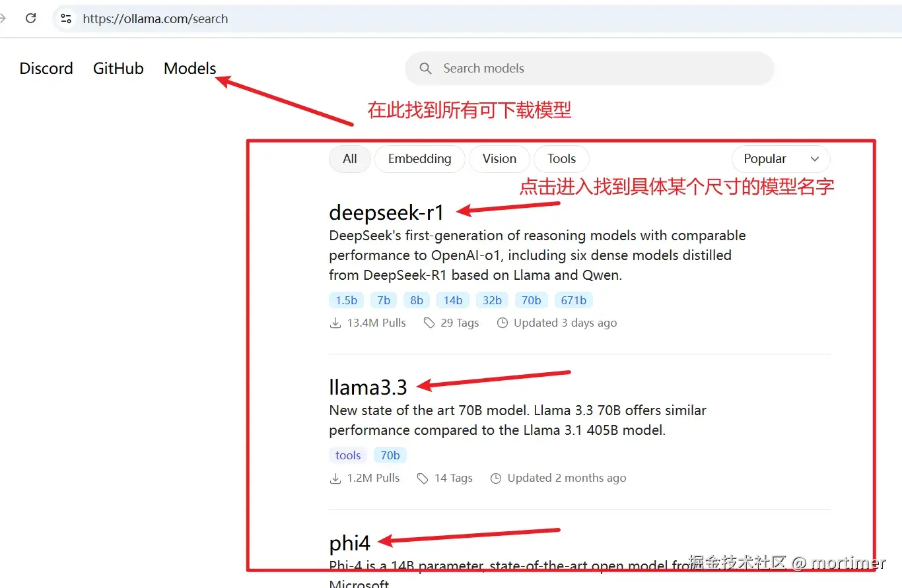Screen dimensions: 902x588
Task: Click the 70b tag under llama3.3
Action: 390,455
